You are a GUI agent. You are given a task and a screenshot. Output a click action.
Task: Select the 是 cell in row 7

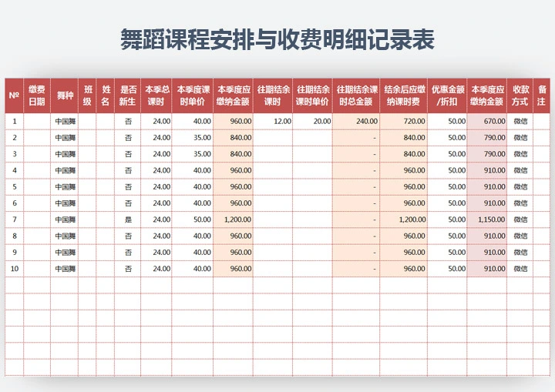coord(128,219)
